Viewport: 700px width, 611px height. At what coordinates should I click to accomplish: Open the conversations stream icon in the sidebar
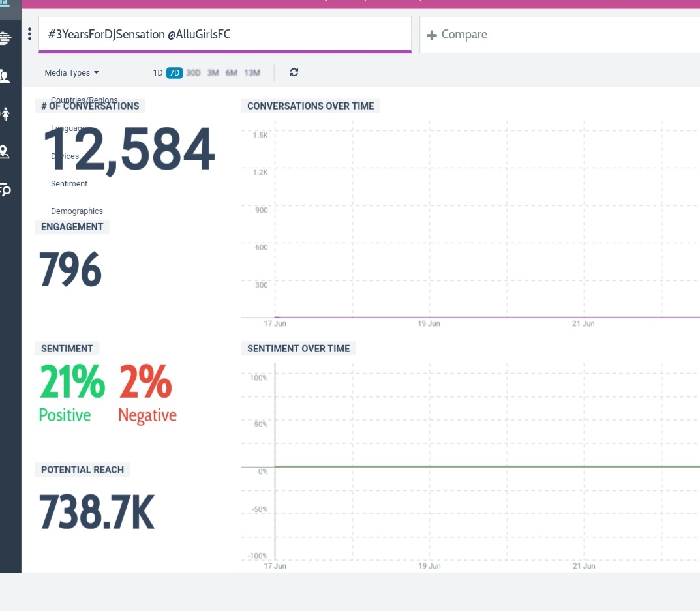pos(5,38)
